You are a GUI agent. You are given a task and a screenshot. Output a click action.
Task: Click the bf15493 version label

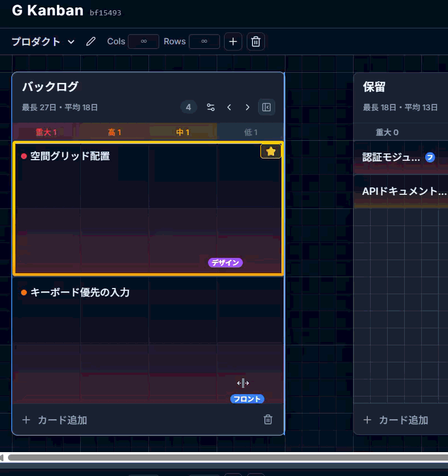click(x=106, y=12)
